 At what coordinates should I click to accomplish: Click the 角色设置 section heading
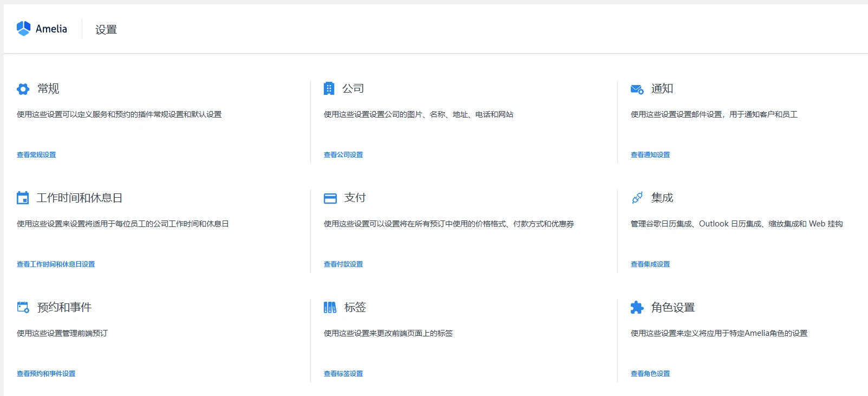pyautogui.click(x=673, y=308)
